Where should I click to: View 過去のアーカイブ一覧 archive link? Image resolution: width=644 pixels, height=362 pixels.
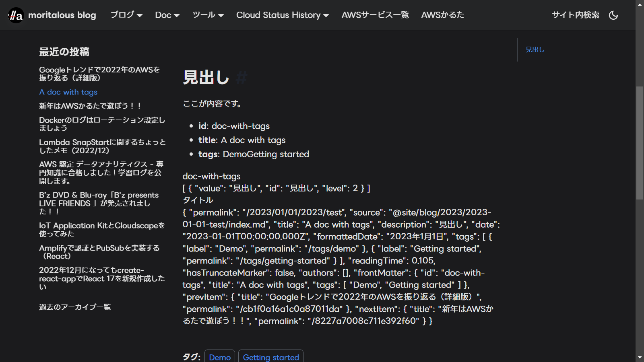[75, 307]
